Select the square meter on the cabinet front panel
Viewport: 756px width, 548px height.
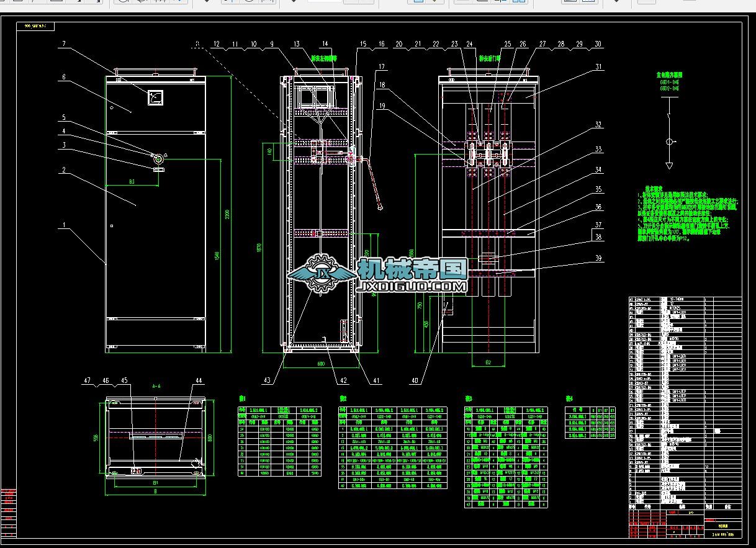[x=155, y=97]
